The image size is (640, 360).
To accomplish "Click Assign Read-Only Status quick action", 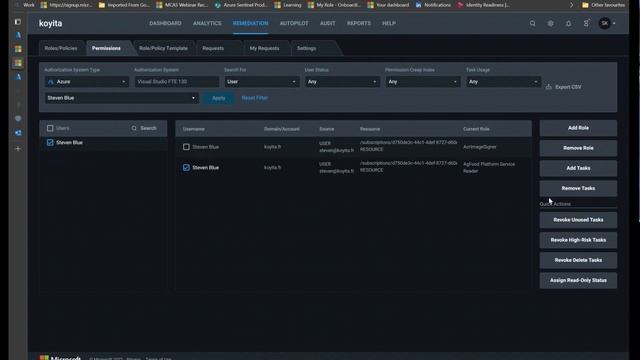I will (x=578, y=280).
